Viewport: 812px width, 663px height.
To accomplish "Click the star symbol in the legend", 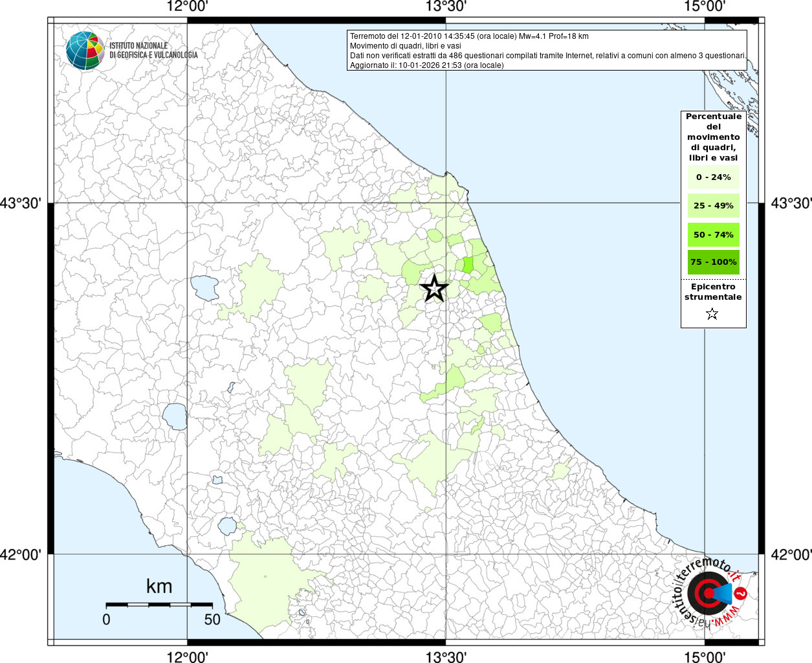I will (712, 314).
